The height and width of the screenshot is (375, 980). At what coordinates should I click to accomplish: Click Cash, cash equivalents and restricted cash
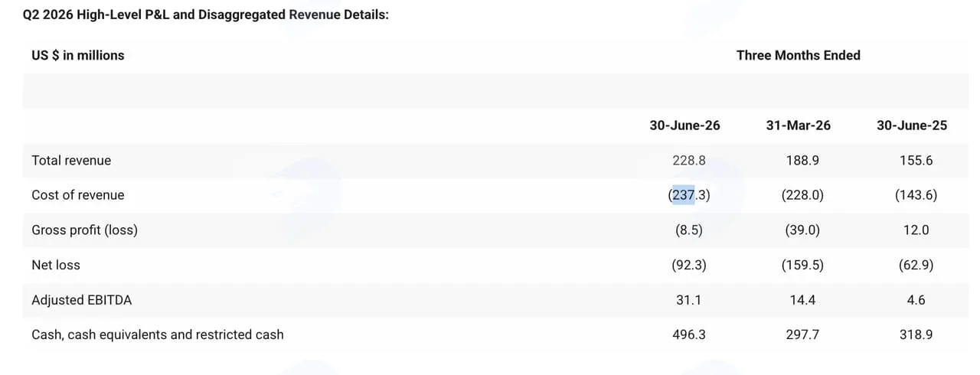pyautogui.click(x=157, y=334)
